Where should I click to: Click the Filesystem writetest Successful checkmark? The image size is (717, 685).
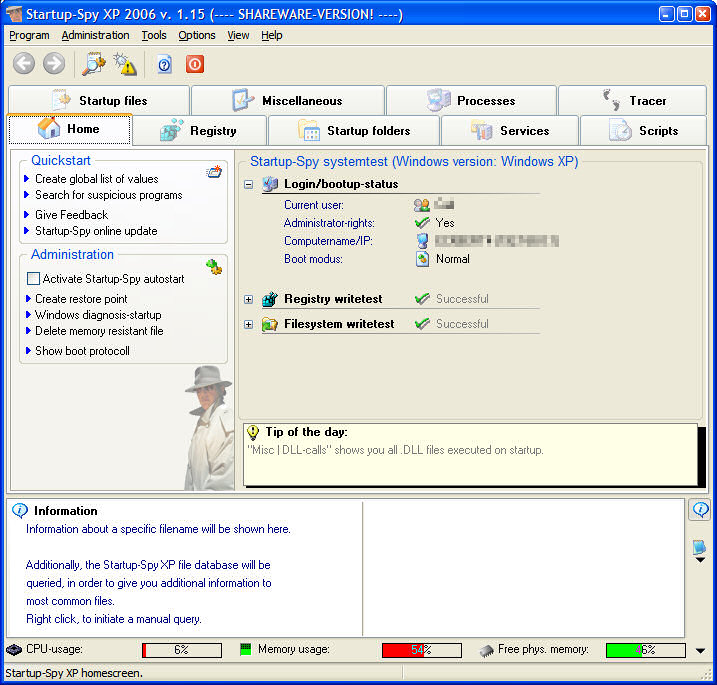[422, 324]
